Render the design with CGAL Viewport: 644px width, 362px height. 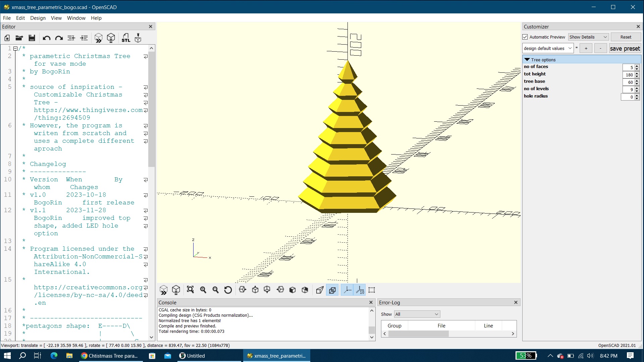(111, 38)
